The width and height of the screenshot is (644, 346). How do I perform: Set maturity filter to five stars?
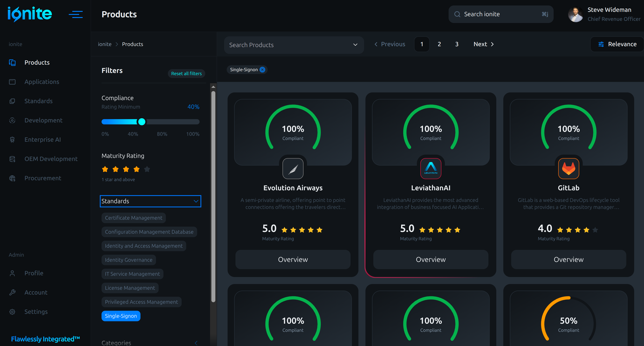pyautogui.click(x=147, y=169)
